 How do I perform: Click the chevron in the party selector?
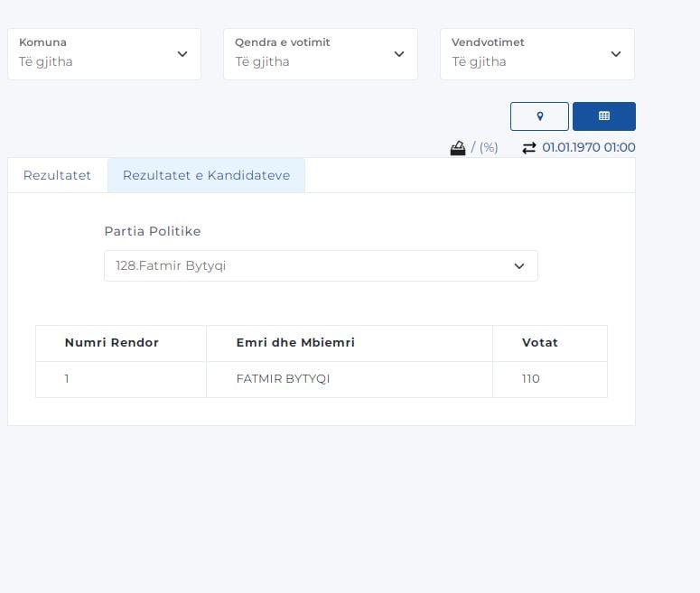(519, 266)
